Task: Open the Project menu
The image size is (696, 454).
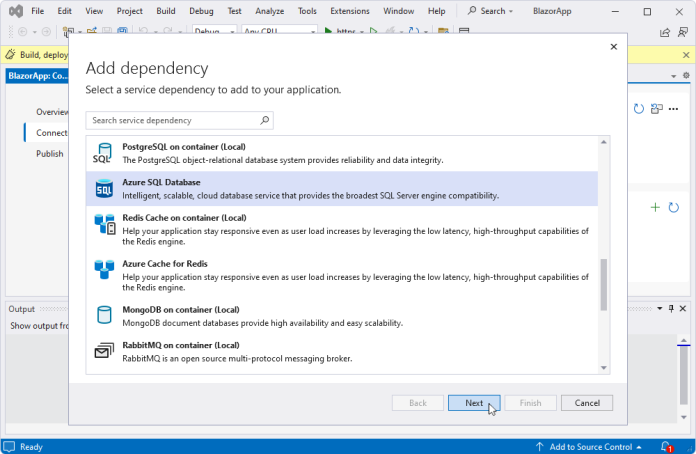Action: coord(130,11)
